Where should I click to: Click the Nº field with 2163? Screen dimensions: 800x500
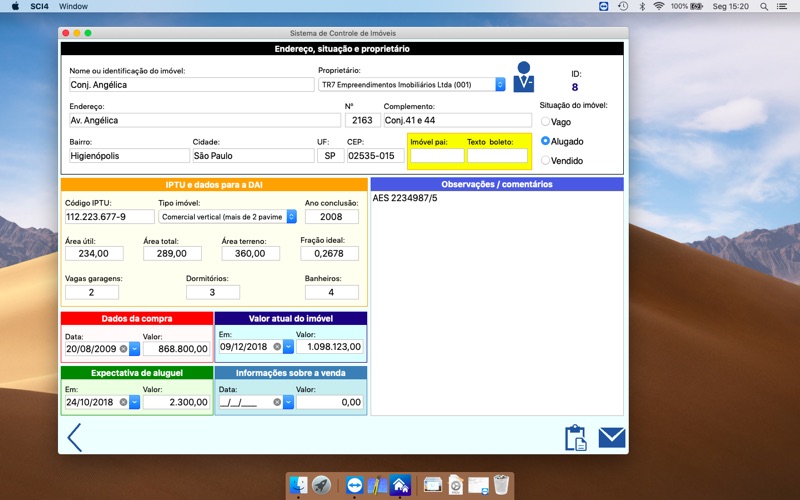coord(363,120)
